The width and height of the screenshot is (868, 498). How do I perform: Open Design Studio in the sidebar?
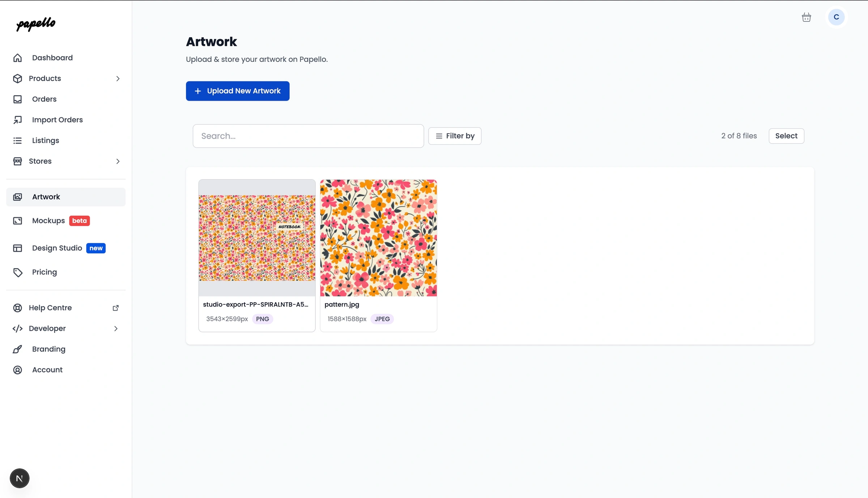point(66,248)
